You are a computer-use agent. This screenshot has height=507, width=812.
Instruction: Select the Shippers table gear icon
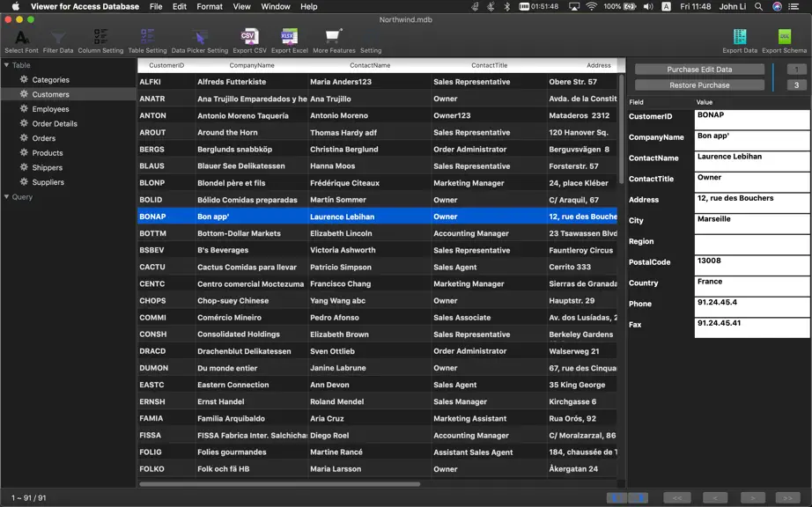click(x=24, y=167)
